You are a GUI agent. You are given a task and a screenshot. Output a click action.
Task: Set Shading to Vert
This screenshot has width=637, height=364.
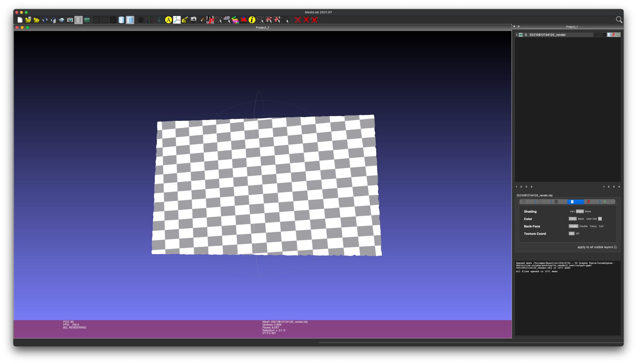click(572, 211)
